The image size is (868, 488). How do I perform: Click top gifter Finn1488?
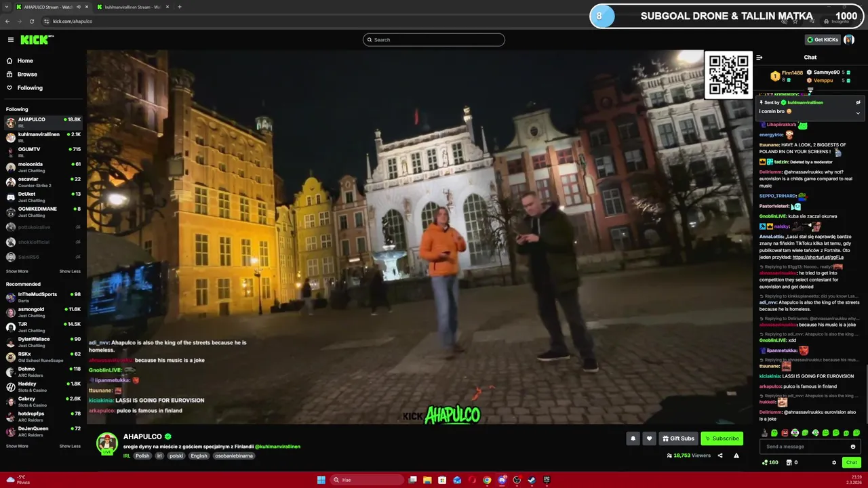(787, 75)
